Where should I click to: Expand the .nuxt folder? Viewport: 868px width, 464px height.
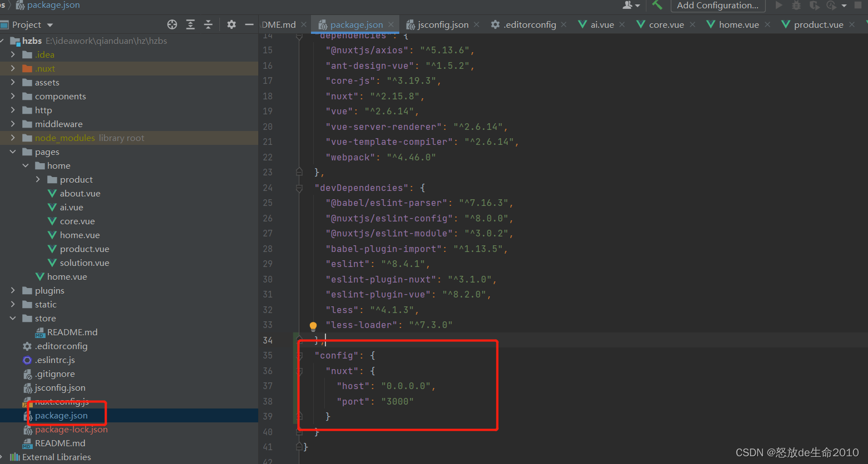pyautogui.click(x=13, y=68)
